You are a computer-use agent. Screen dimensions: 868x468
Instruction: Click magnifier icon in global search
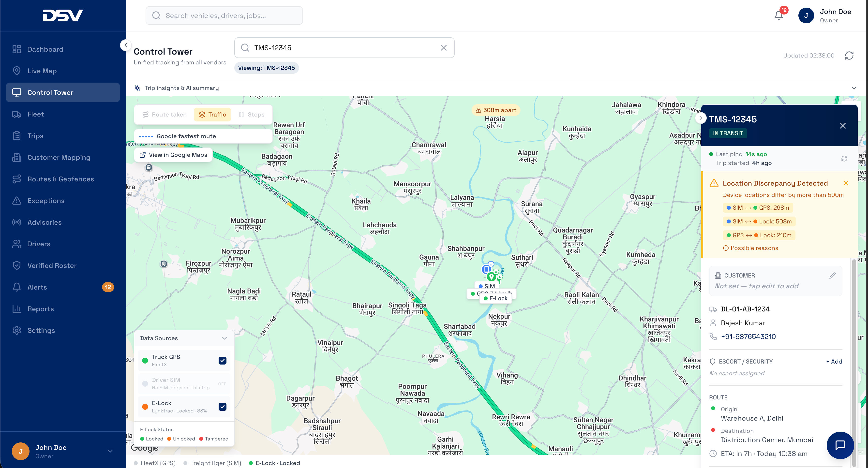coord(156,15)
